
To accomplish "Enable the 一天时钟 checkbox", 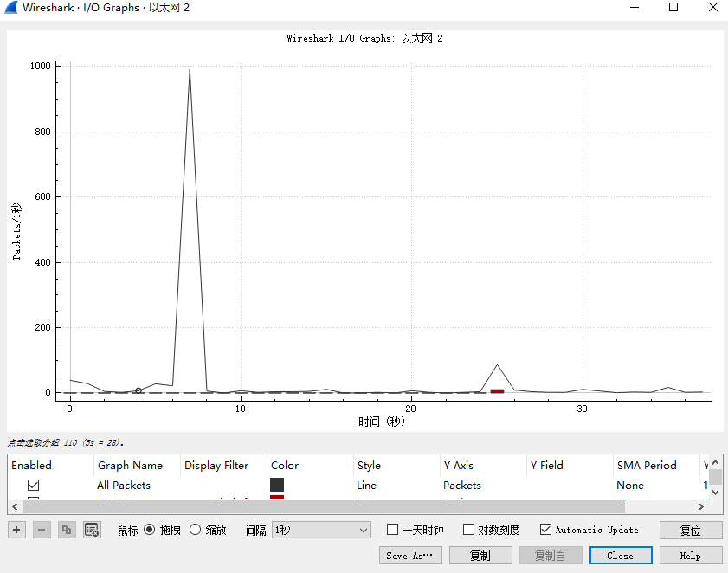I will (x=392, y=530).
